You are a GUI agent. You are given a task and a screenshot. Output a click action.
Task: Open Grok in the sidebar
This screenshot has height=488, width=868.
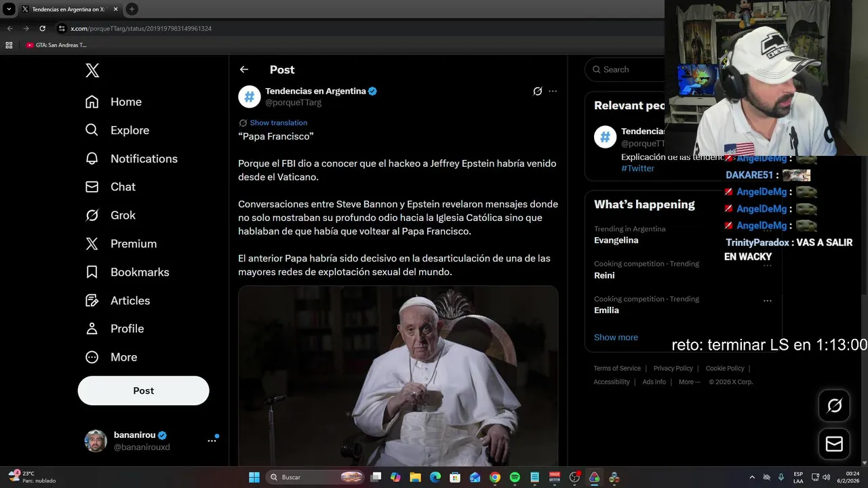click(x=110, y=215)
